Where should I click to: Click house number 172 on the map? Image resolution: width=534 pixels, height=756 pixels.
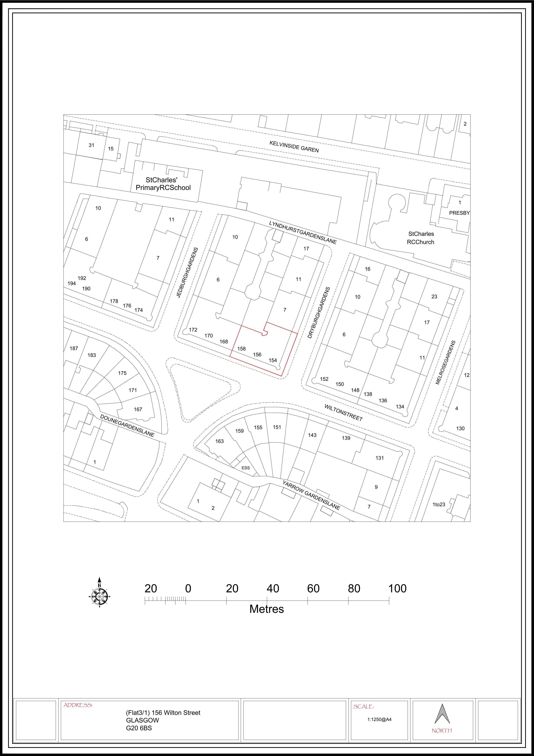tap(193, 330)
